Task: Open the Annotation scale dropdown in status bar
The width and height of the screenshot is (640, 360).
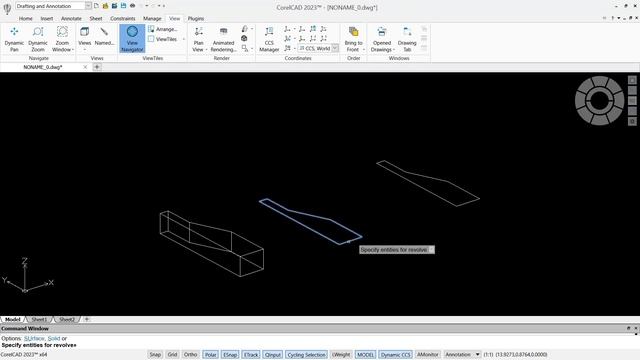Action: click(x=477, y=355)
